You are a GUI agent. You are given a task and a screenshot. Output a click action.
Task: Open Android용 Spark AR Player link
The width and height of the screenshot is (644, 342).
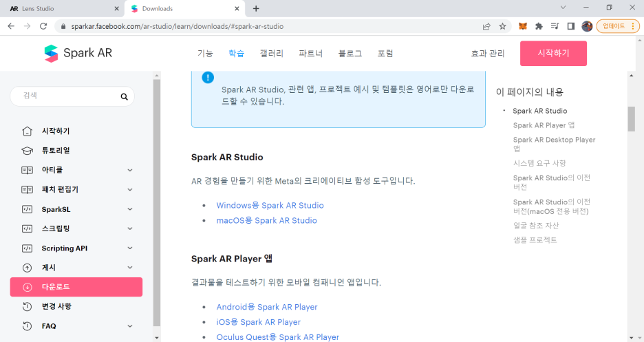pos(267,307)
